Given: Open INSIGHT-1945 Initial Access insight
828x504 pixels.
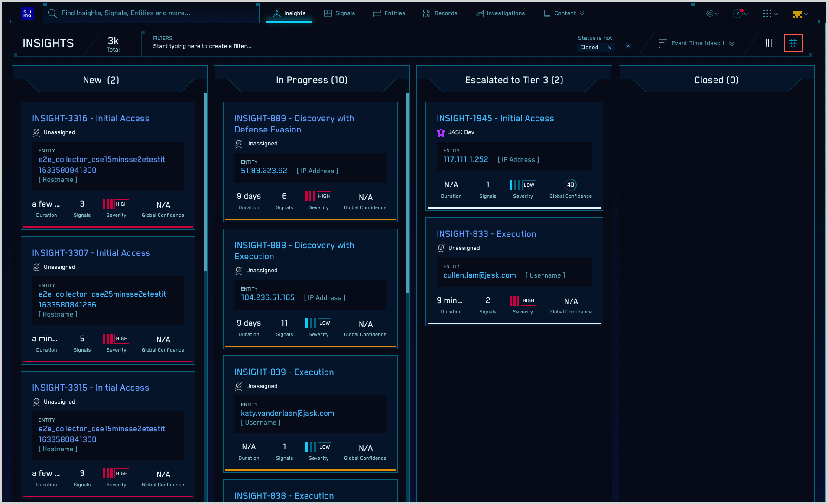Looking at the screenshot, I should coord(495,118).
